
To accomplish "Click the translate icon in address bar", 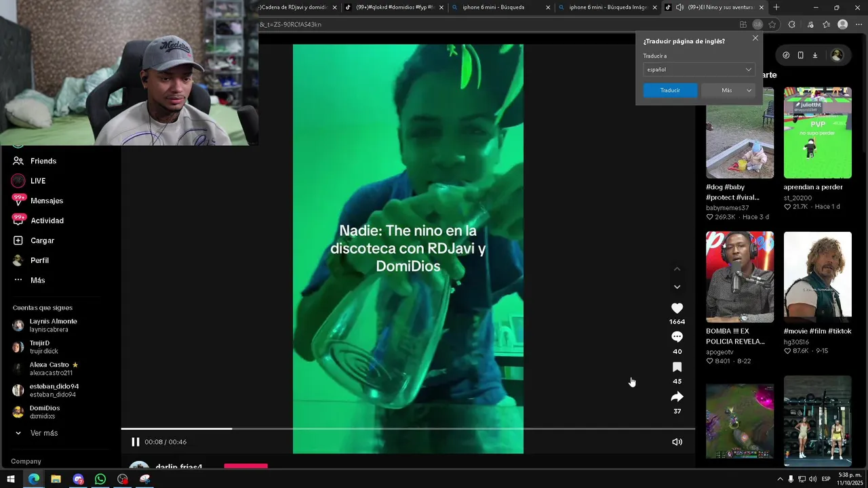I will point(757,24).
